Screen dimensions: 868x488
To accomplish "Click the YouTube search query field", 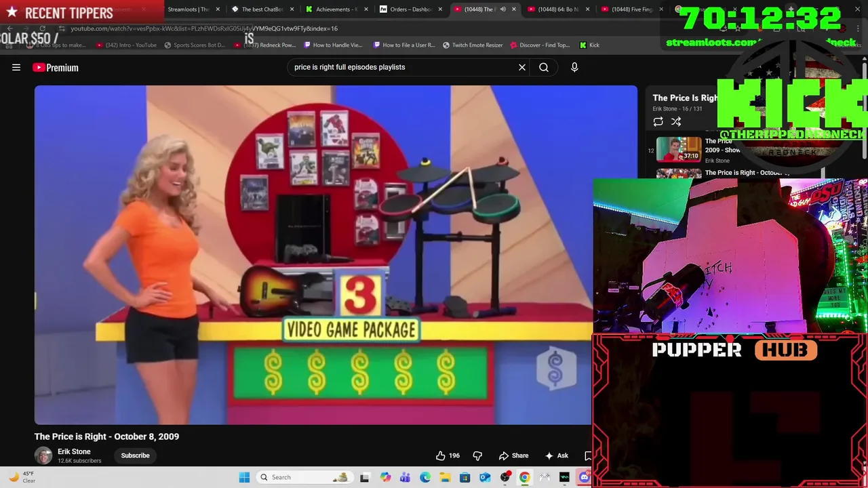I will pos(403,67).
